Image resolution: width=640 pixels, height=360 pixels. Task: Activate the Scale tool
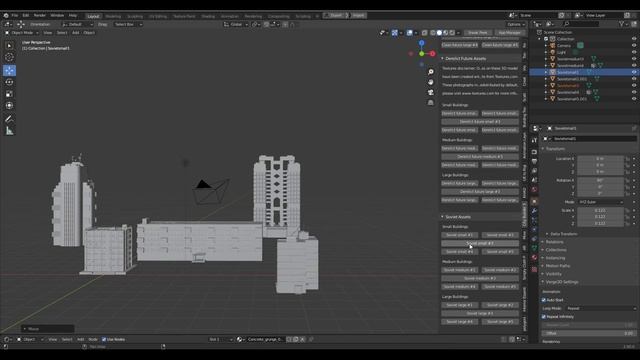(9, 94)
